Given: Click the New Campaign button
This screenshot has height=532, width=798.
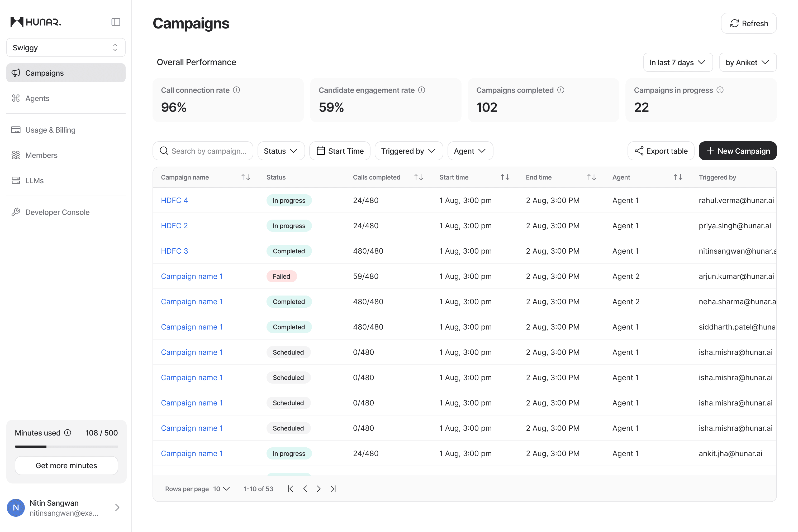Looking at the screenshot, I should coord(737,151).
